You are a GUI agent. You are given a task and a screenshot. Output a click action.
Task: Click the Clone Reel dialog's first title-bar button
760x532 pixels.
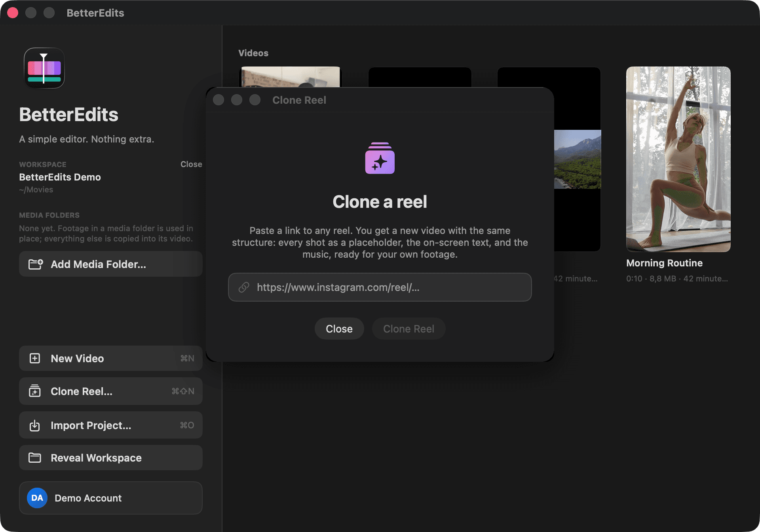[218, 100]
